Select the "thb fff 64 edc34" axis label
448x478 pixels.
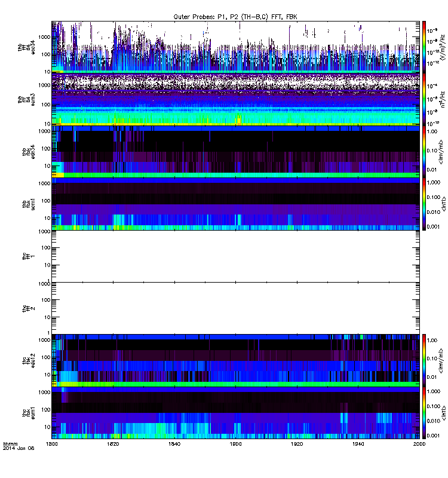26,48
